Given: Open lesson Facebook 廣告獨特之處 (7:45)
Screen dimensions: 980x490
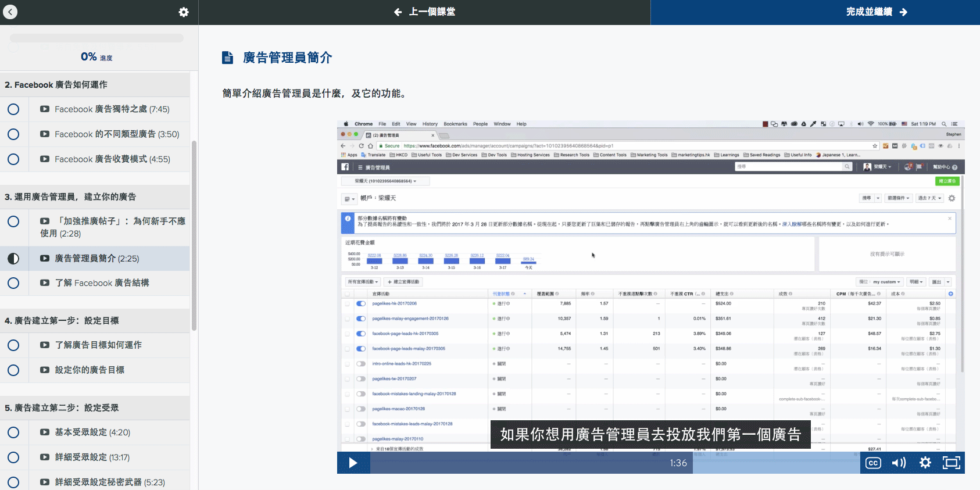Looking at the screenshot, I should click(x=112, y=109).
